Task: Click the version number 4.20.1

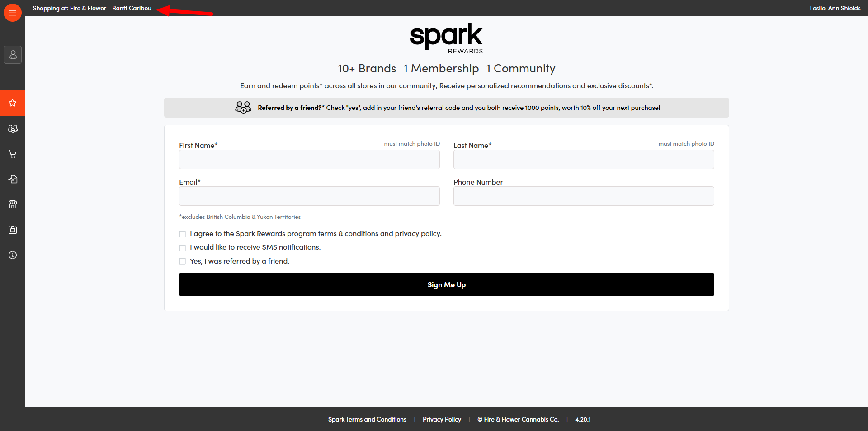Action: pos(583,419)
